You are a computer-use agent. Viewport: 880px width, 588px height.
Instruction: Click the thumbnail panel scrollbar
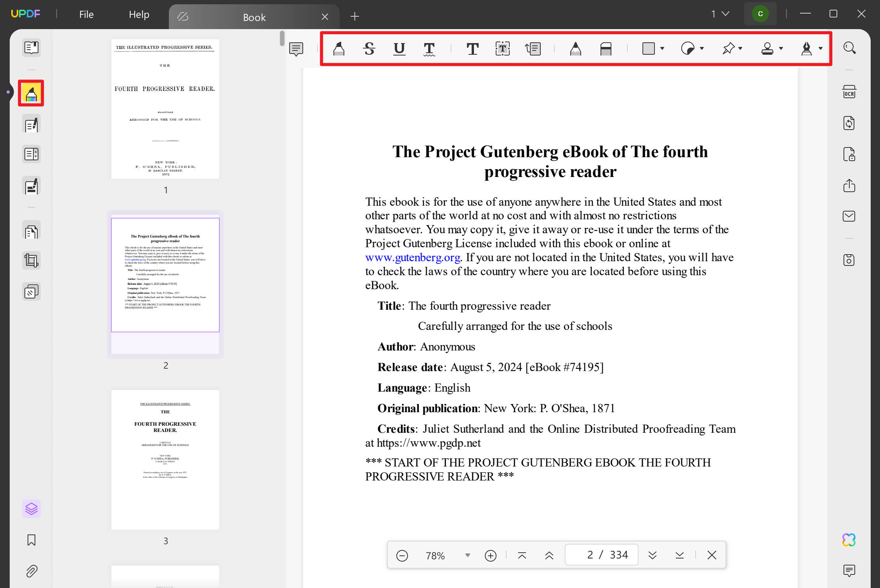[x=282, y=38]
